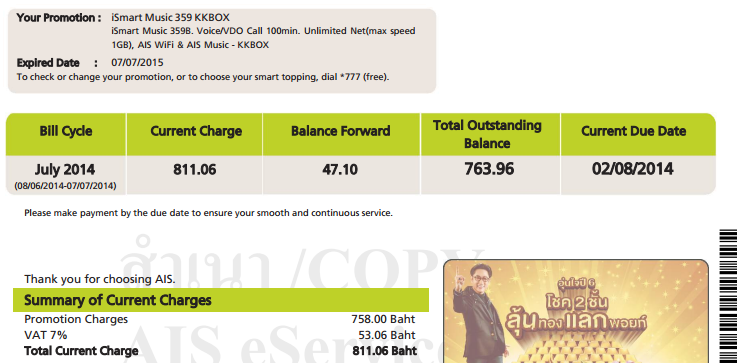Click the dial *777 promotion instruction text
This screenshot has width=737, height=363.
coord(203,77)
